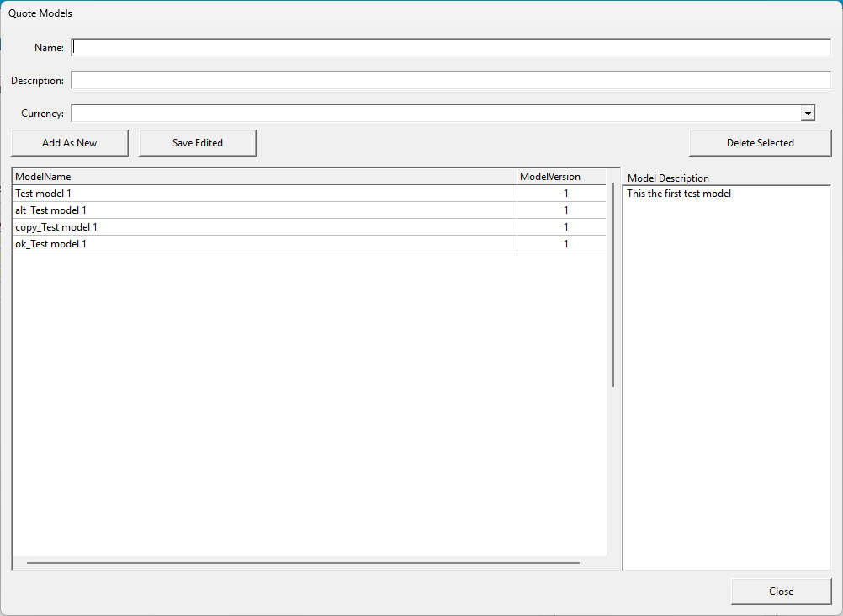Sort by ModelName column header
Image resolution: width=843 pixels, height=616 pixels.
pyautogui.click(x=264, y=177)
